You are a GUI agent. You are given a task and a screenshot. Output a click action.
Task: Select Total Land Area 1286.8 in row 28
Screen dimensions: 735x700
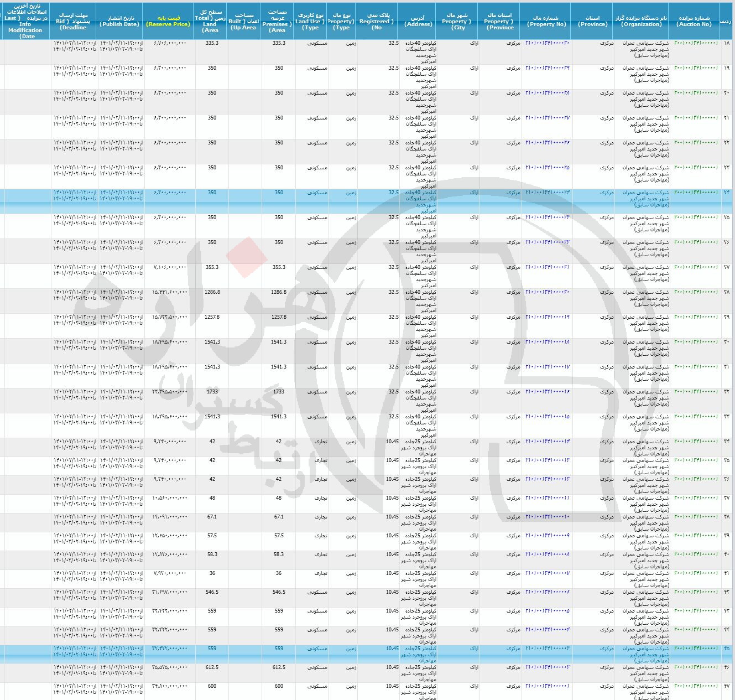[212, 292]
